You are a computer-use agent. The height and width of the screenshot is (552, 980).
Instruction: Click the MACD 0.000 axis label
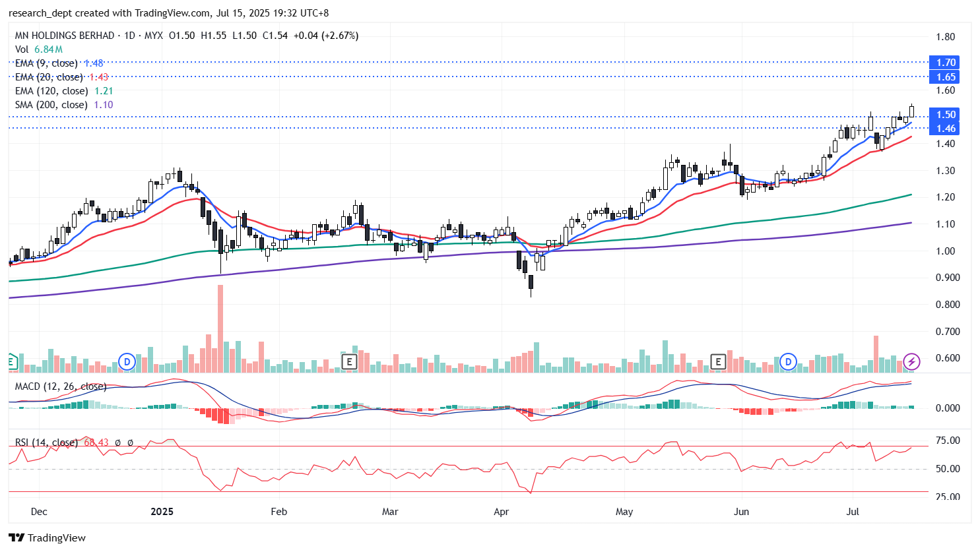pyautogui.click(x=948, y=408)
